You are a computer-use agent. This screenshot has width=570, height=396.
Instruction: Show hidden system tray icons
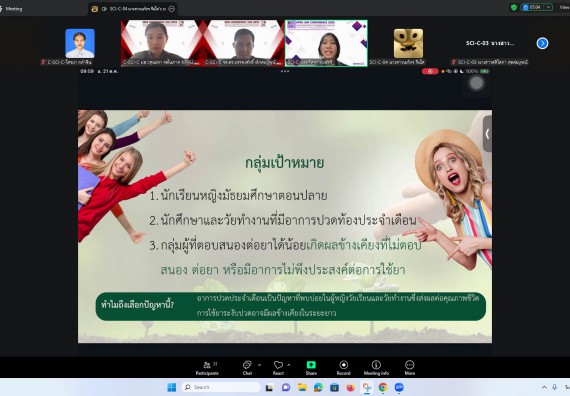coord(544,388)
